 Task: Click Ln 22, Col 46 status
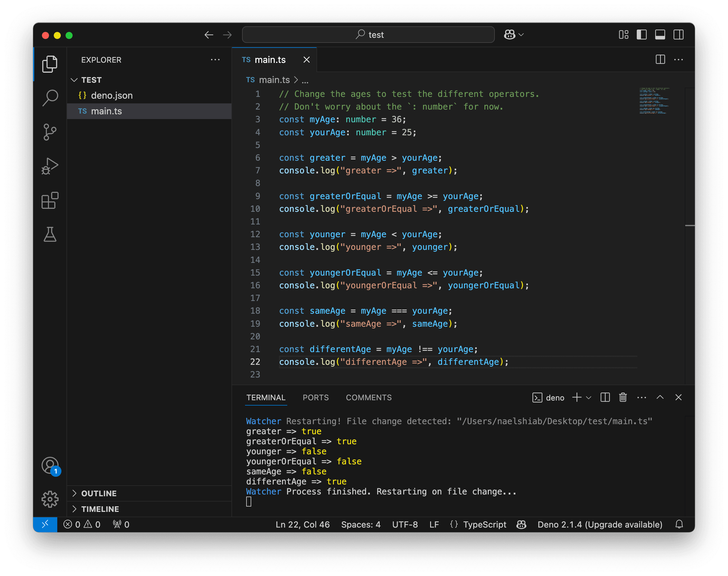(x=302, y=524)
